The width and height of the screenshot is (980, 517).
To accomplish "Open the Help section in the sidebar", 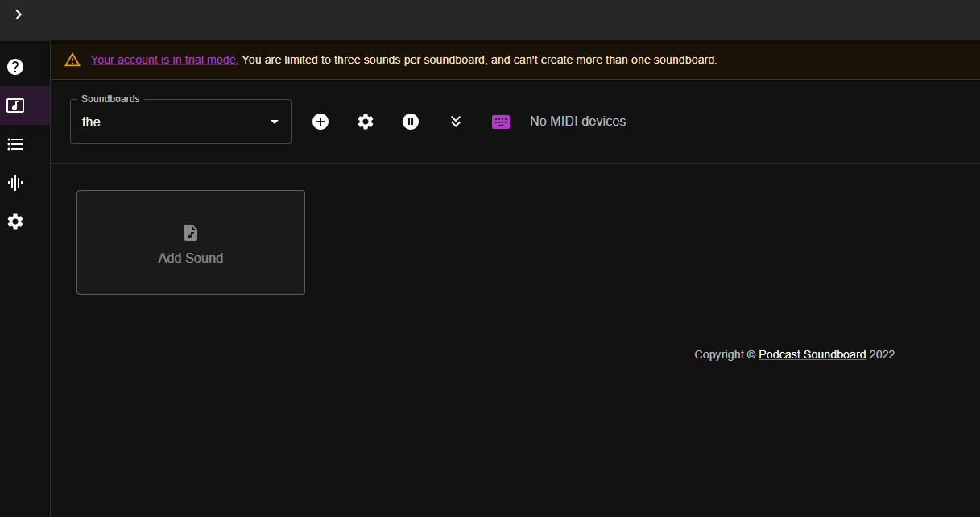I will (x=14, y=67).
